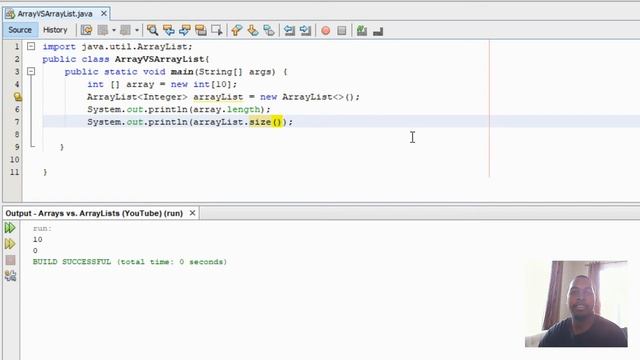The image size is (640, 360).
Task: Close the Output run tab
Action: pyautogui.click(x=192, y=213)
